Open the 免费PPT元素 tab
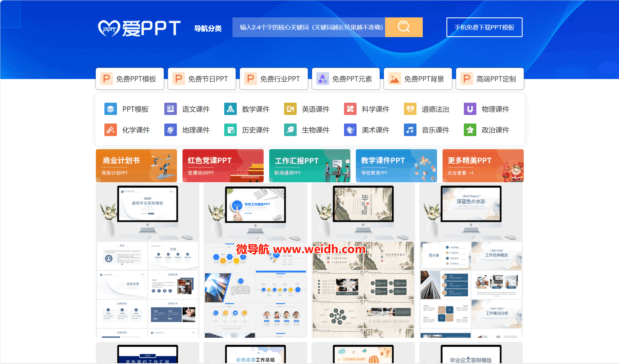Screen dimensions: 619x364 click(x=346, y=79)
